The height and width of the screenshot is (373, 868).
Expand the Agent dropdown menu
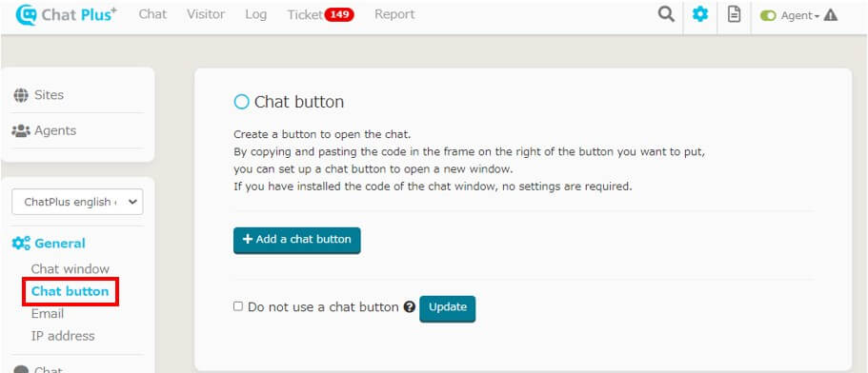point(800,16)
